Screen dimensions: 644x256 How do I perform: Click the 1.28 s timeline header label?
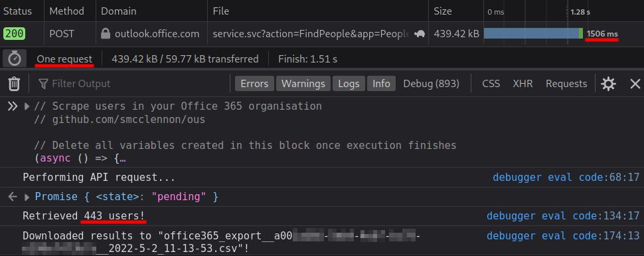pyautogui.click(x=580, y=12)
